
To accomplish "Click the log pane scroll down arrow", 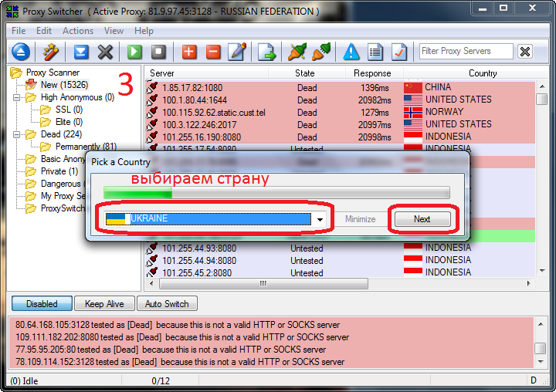I will coord(541,362).
